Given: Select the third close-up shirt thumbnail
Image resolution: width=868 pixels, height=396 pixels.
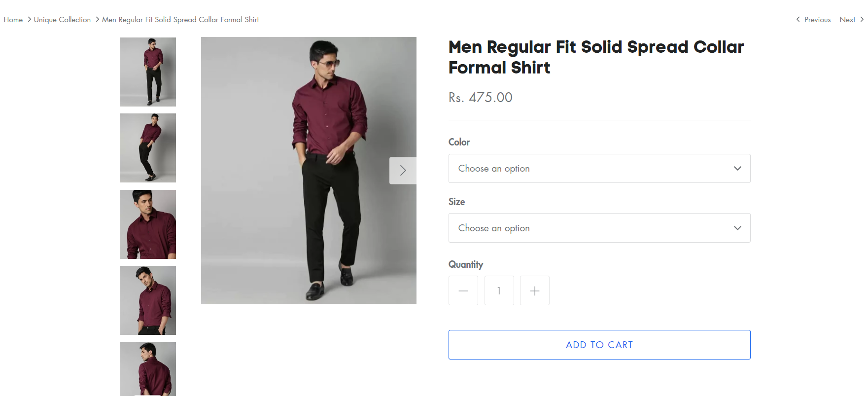Looking at the screenshot, I should 148,224.
